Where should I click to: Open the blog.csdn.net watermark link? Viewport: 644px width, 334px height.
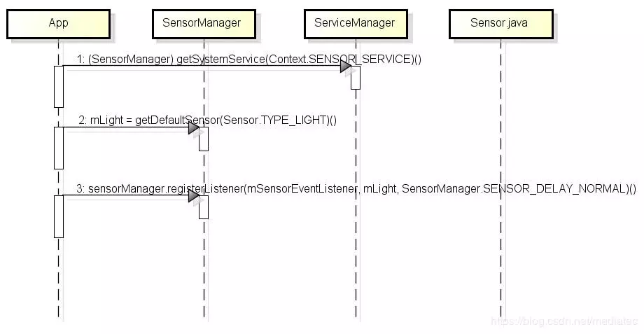coord(566,321)
